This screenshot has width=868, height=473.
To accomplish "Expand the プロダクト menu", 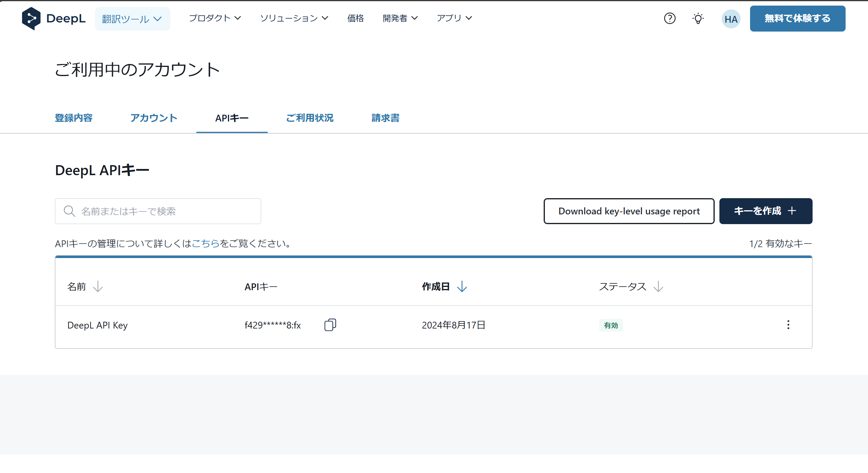I will 215,18.
